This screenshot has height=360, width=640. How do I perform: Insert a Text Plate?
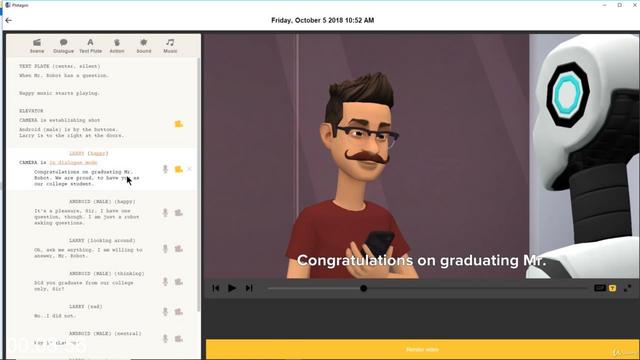coord(90,46)
